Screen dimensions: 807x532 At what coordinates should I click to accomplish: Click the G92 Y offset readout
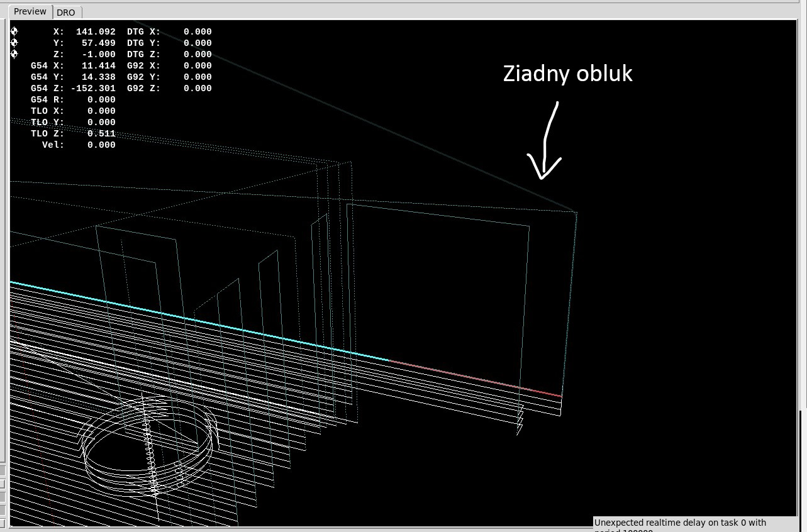pyautogui.click(x=198, y=77)
